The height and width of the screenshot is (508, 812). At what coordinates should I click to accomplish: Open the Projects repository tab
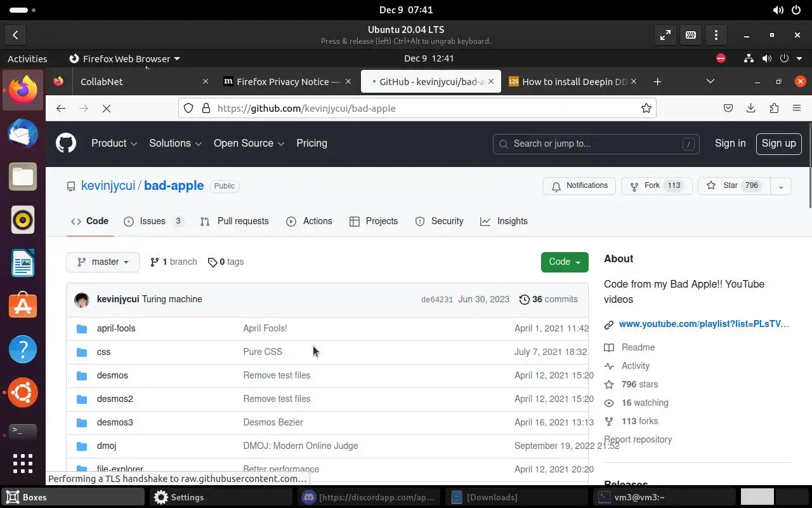[x=374, y=222]
